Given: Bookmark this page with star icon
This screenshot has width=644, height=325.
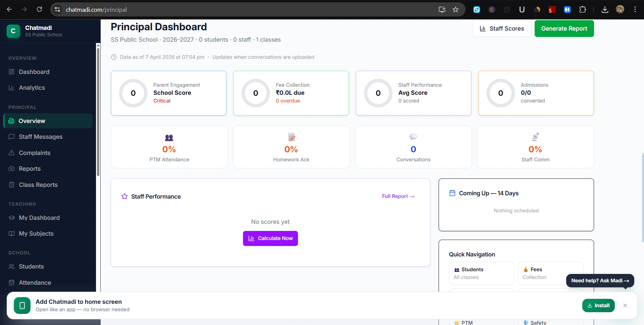Looking at the screenshot, I should 455,9.
